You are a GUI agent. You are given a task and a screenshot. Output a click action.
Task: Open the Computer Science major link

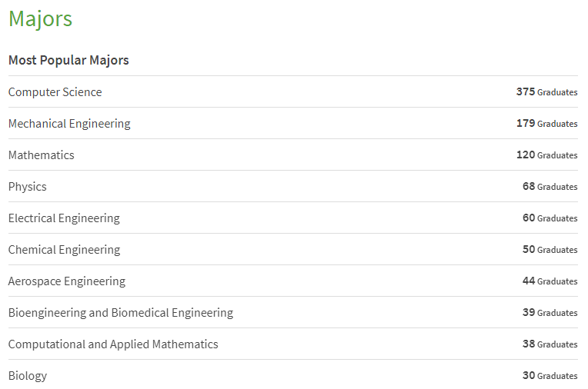coord(55,91)
